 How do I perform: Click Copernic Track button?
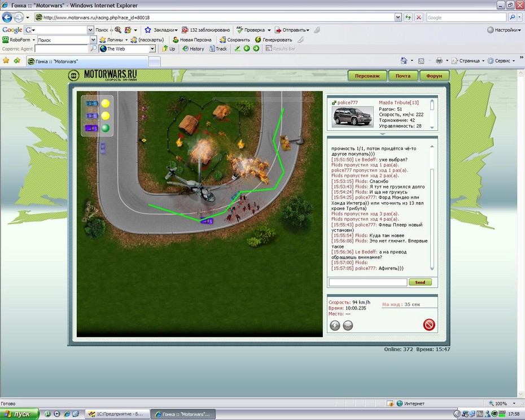(x=218, y=49)
